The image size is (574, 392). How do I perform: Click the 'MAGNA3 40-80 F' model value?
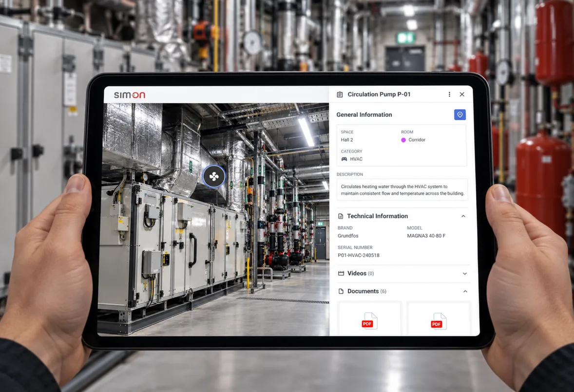coord(426,236)
